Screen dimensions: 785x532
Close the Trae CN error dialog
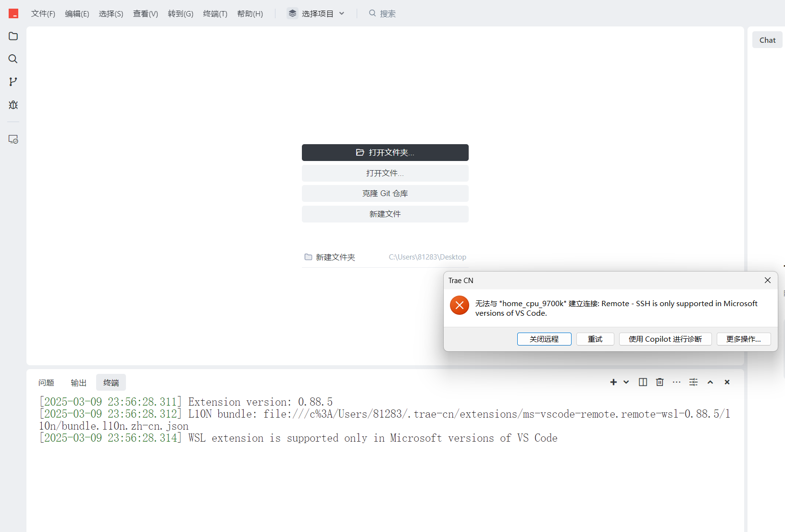pos(768,280)
